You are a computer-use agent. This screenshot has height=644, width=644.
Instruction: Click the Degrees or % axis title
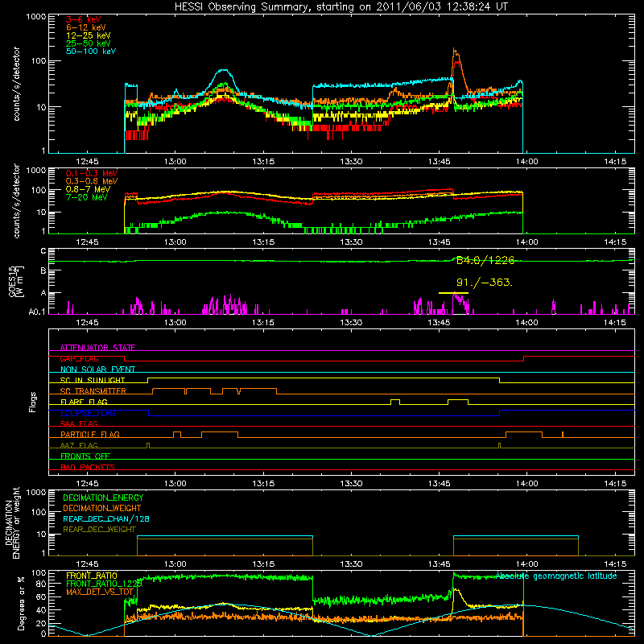(21, 604)
